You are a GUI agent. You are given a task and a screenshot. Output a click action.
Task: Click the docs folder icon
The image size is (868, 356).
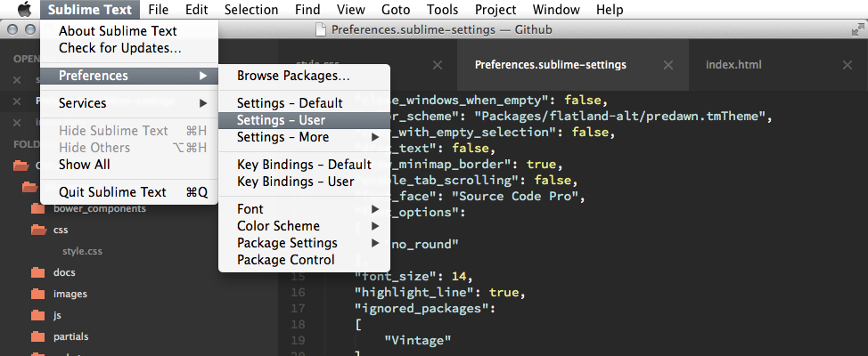(37, 272)
